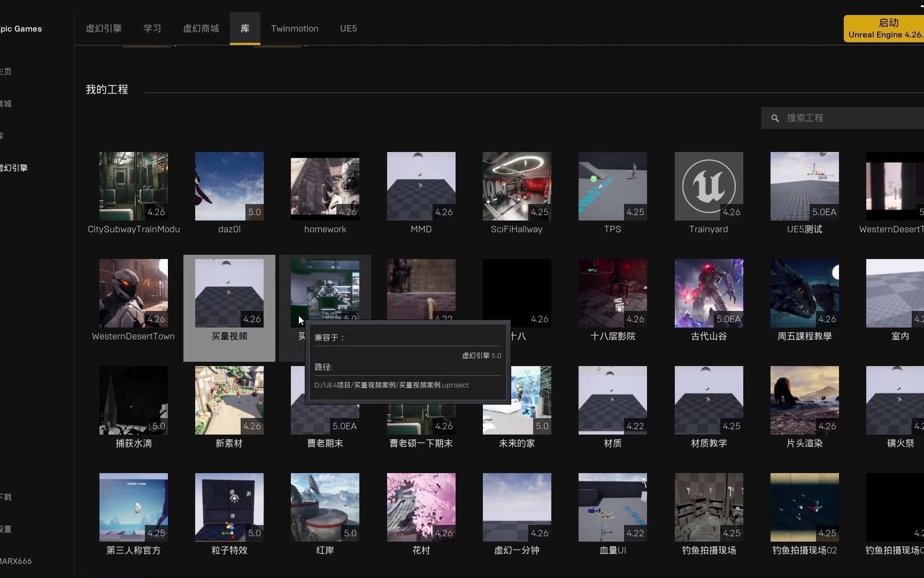Launch Unreal Engine 4.26 with 启动 button
The image size is (924, 578).
tap(884, 28)
